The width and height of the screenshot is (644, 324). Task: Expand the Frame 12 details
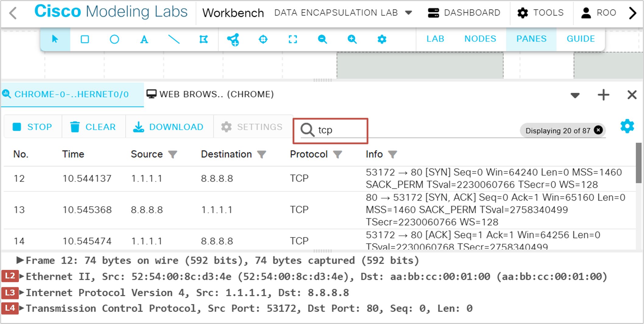click(20, 260)
